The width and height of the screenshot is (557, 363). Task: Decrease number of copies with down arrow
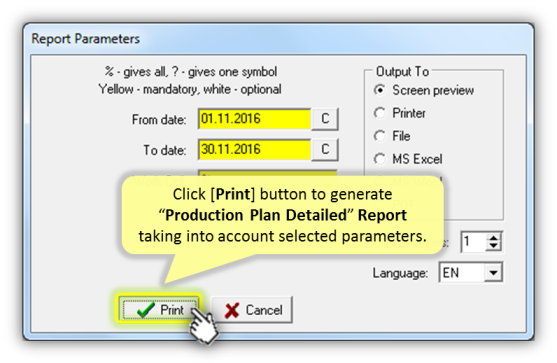[x=493, y=246]
